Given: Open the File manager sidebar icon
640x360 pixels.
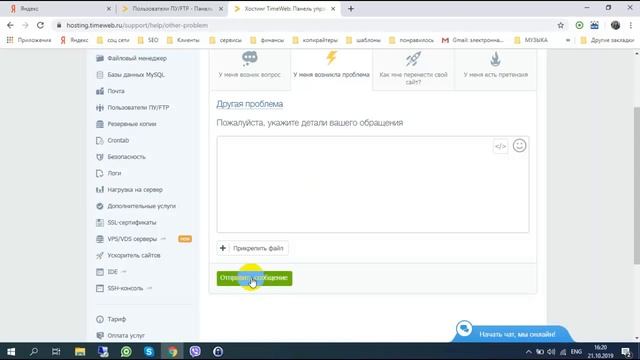Looking at the screenshot, I should pos(100,58).
